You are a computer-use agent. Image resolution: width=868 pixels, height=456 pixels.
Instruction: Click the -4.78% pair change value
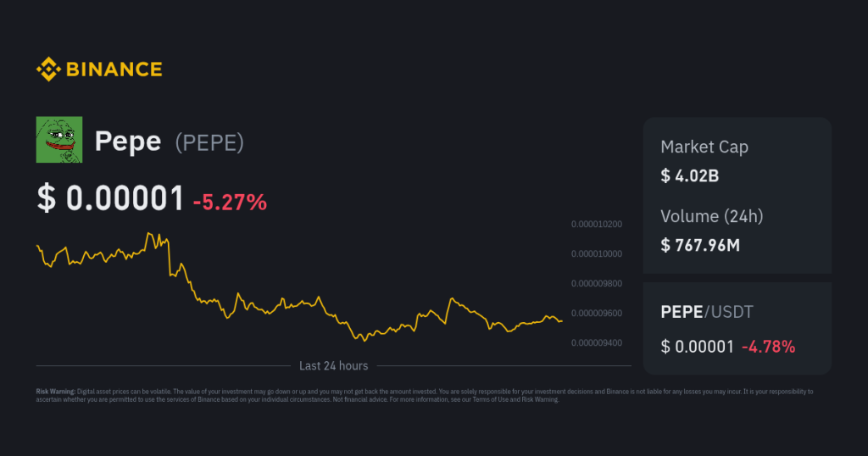click(768, 347)
